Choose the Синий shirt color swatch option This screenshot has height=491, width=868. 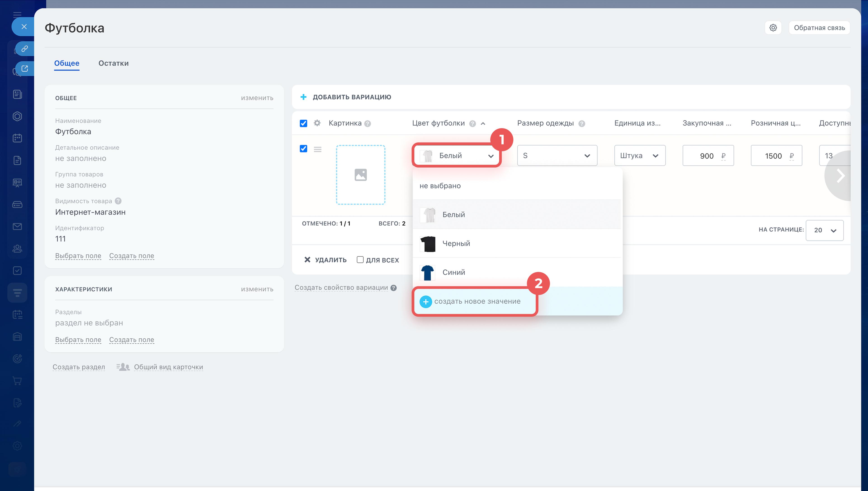[x=427, y=272]
